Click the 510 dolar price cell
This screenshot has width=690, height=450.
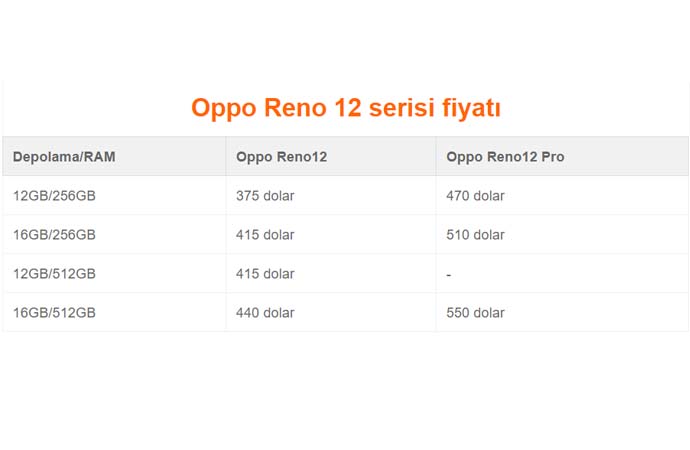pyautogui.click(x=475, y=235)
